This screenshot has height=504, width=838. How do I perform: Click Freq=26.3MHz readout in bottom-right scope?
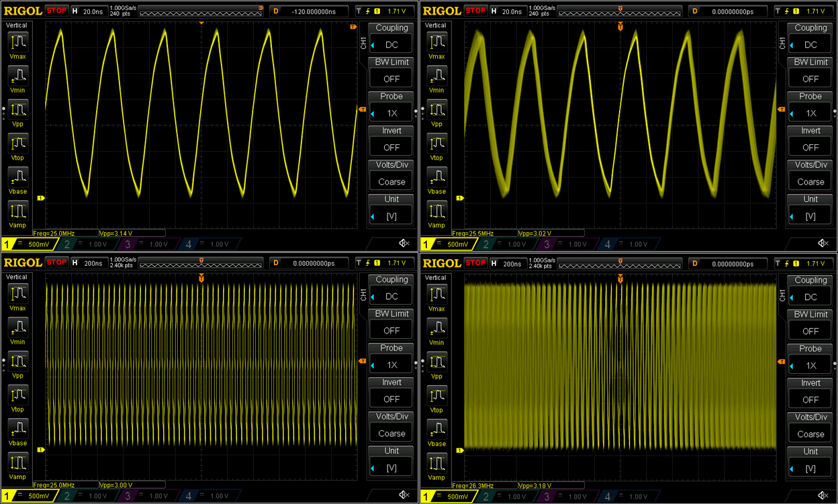tap(474, 485)
